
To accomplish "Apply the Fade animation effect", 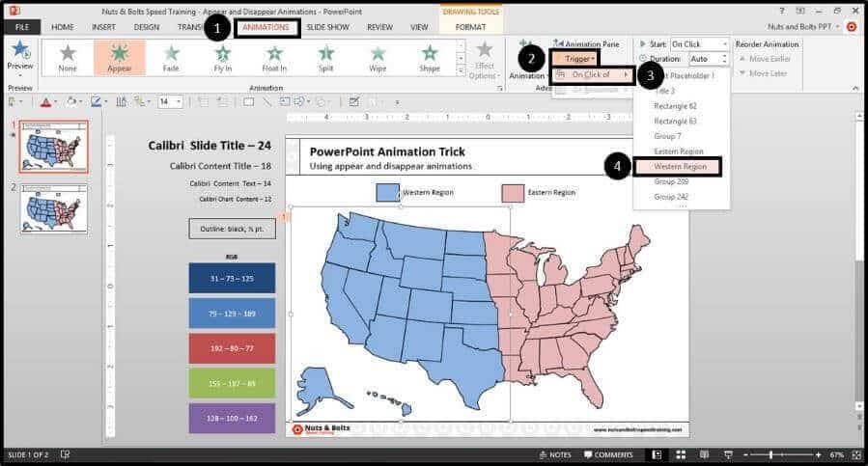I will 171,58.
